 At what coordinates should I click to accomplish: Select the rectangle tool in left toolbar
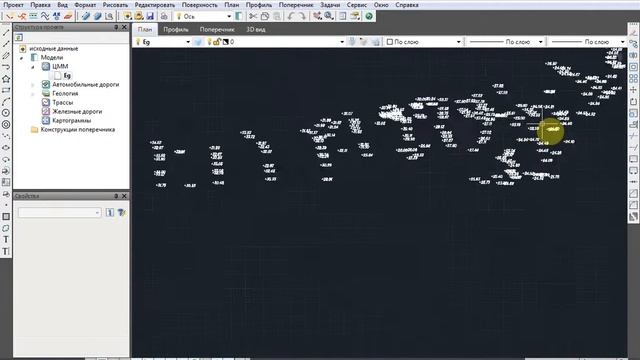click(x=6, y=90)
